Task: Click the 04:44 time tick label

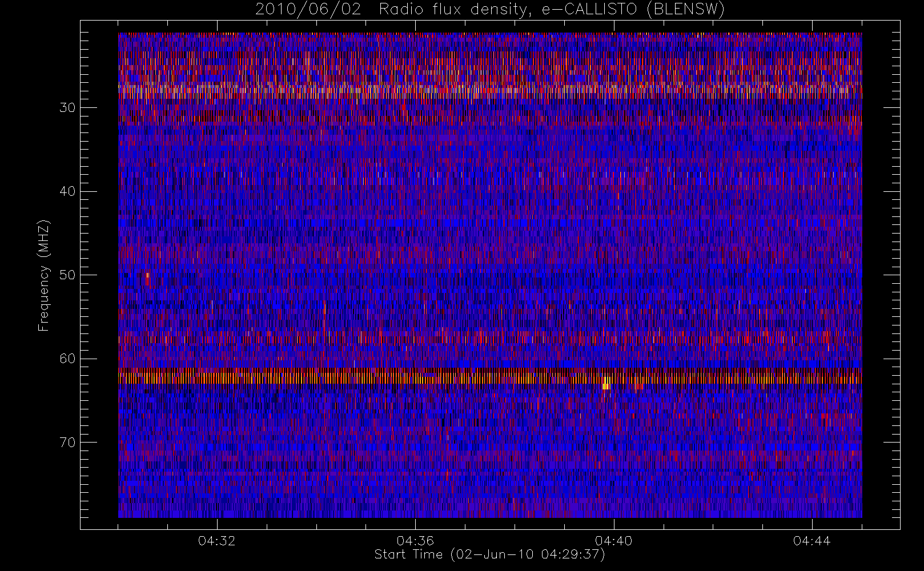Action: click(811, 541)
